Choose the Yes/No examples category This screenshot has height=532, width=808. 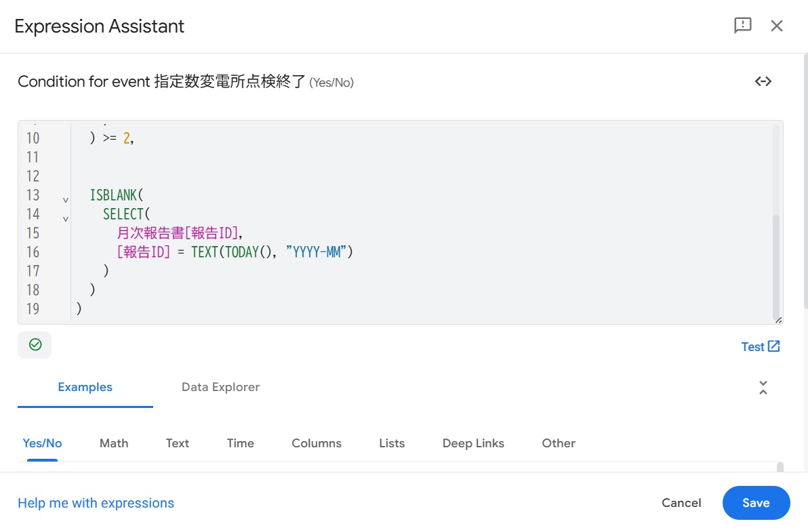(x=42, y=443)
